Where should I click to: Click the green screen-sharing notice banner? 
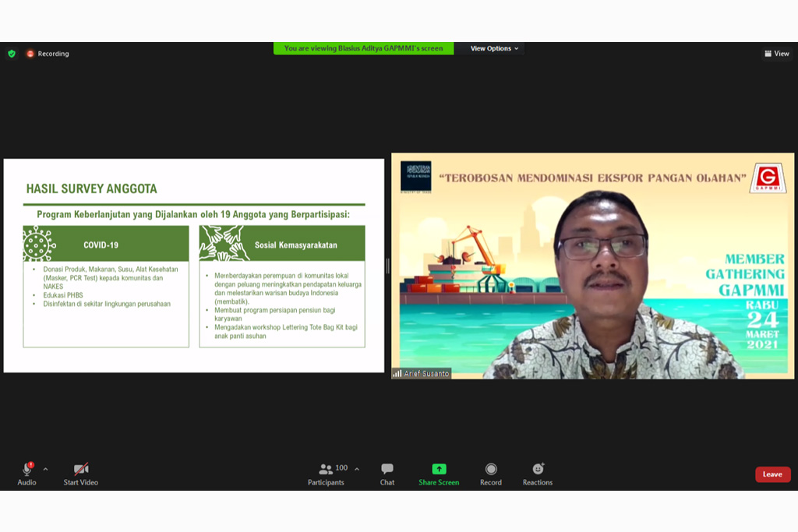[x=363, y=48]
